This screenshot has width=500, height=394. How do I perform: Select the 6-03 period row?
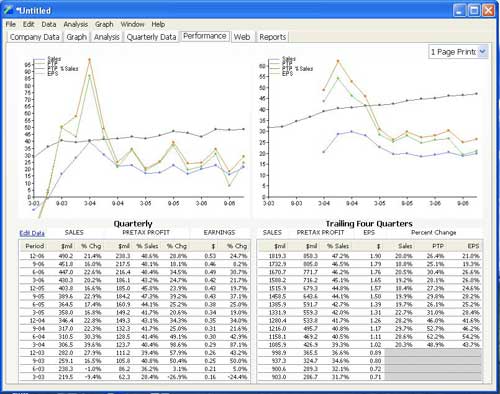(135, 369)
